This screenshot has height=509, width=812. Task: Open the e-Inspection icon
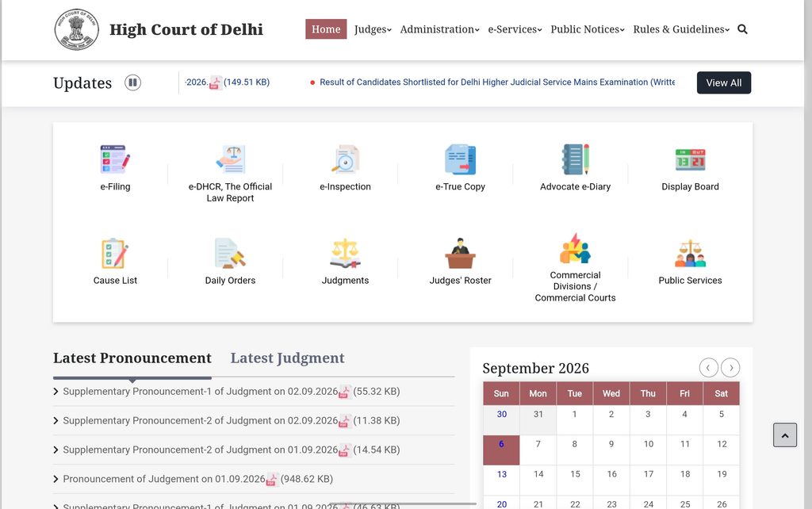coord(346,159)
